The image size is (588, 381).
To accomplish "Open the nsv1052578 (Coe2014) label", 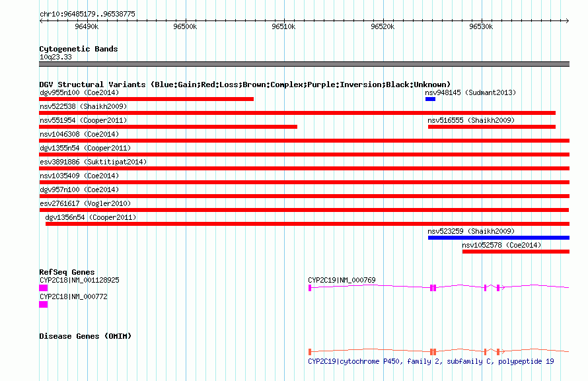I will click(501, 245).
